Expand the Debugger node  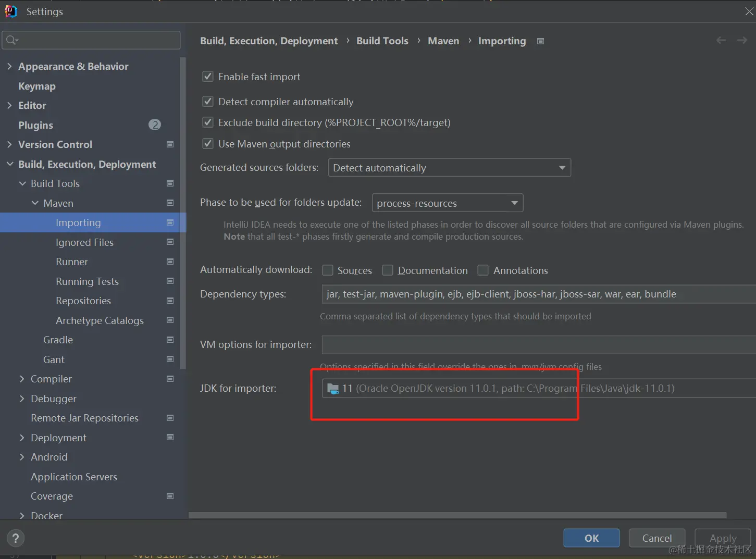click(22, 398)
